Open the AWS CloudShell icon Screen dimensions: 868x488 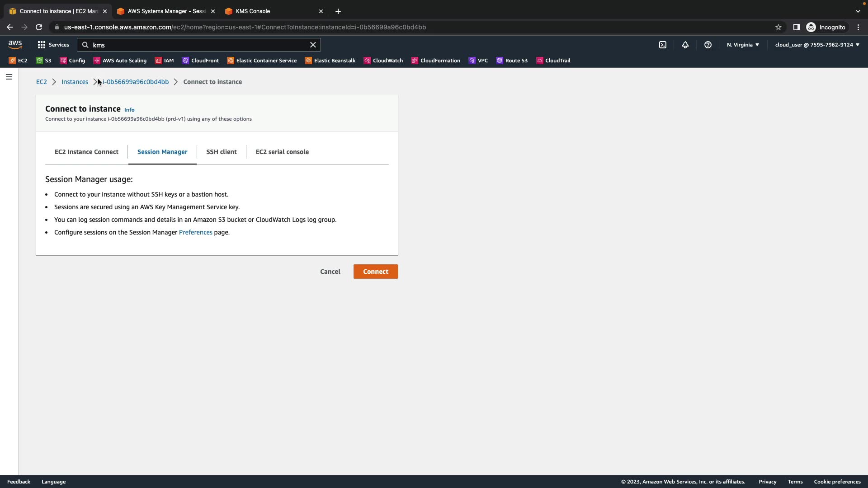coord(662,45)
